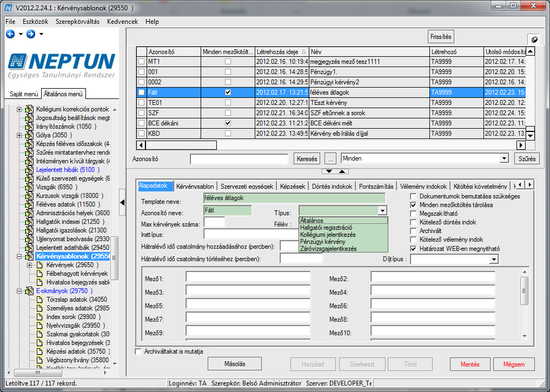This screenshot has height=392, width=550.
Task: Expand the Gólya (3050) tree node
Action: point(19,135)
